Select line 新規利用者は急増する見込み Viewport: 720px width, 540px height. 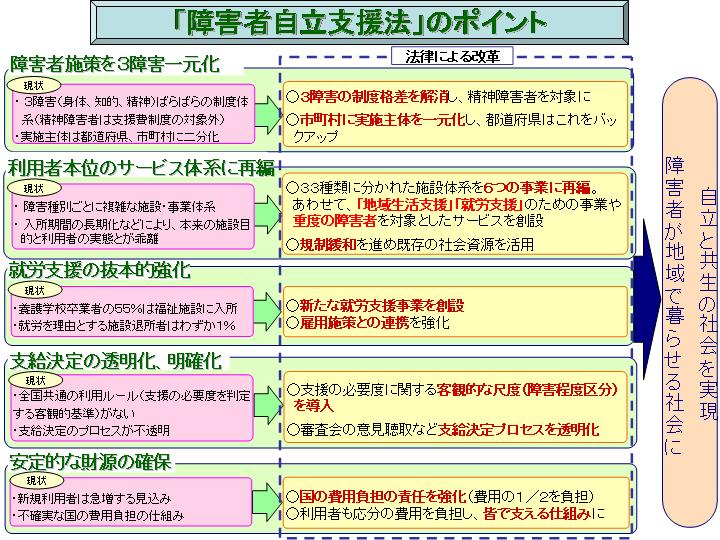(92, 499)
